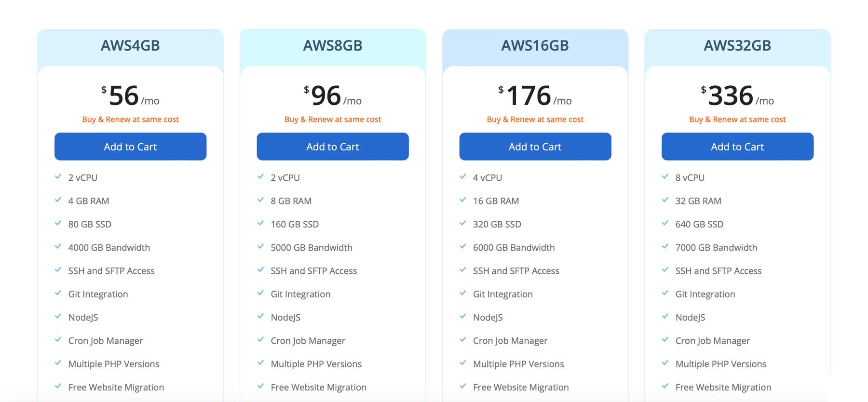The height and width of the screenshot is (402, 868).
Task: Click Buy & Renew at same cost under AWS16GB
Action: coord(535,119)
